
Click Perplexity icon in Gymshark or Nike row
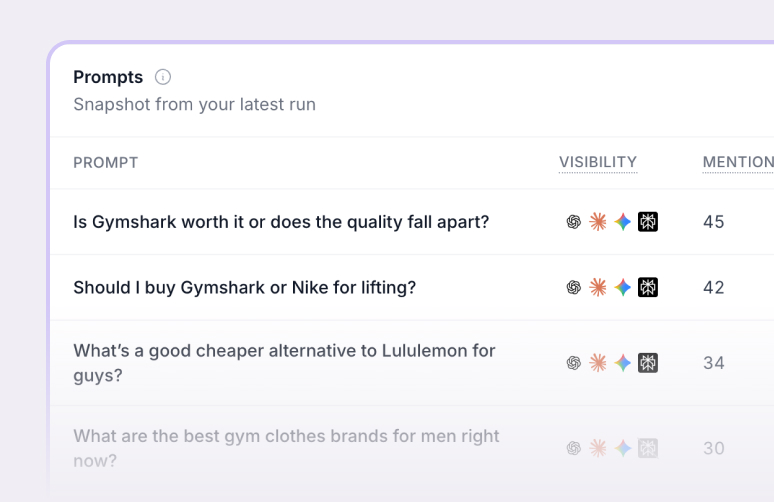[648, 287]
